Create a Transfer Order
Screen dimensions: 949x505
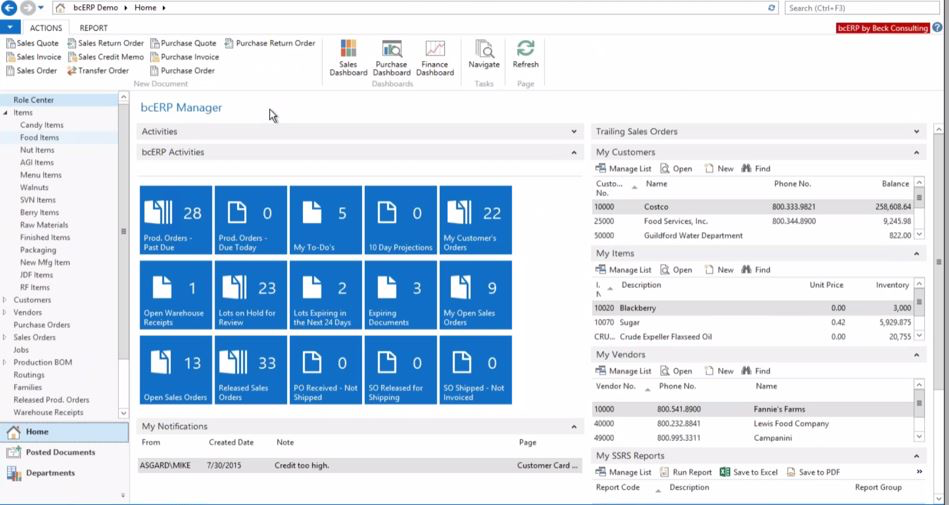point(98,71)
